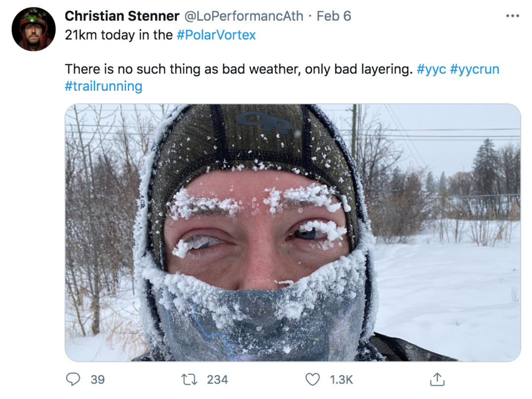
Task: Open the three-dot more options menu
Action: 512,16
